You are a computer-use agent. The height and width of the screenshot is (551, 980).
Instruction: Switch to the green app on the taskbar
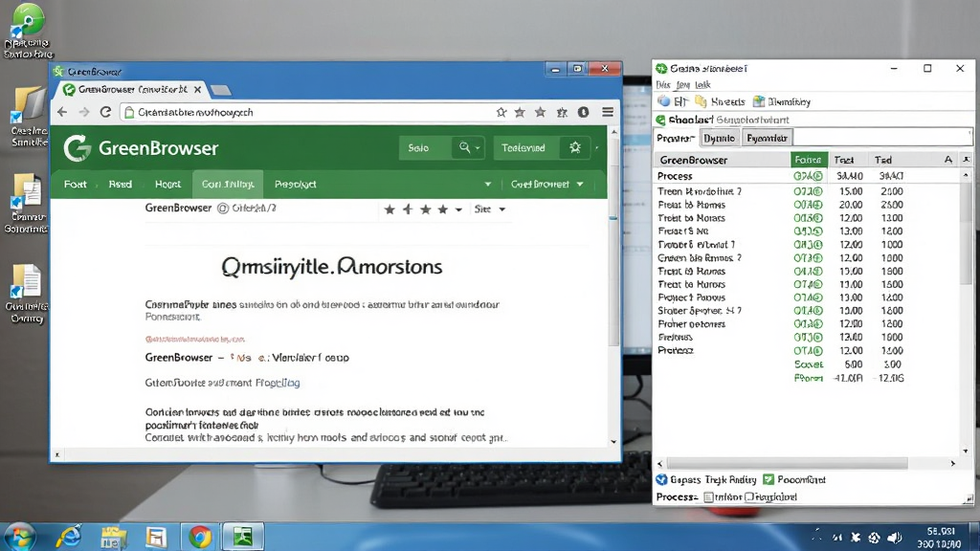coord(243,537)
